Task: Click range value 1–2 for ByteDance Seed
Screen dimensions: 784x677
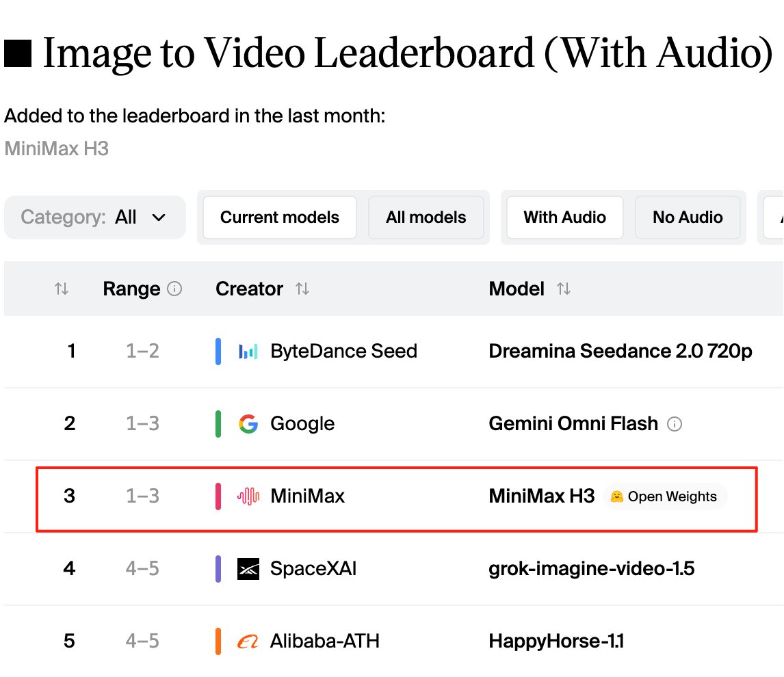Action: click(142, 351)
